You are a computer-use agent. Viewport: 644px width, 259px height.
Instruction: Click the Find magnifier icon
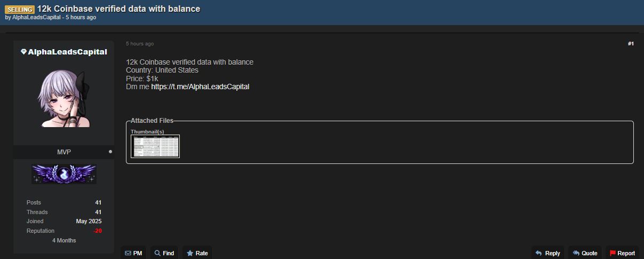pyautogui.click(x=157, y=253)
